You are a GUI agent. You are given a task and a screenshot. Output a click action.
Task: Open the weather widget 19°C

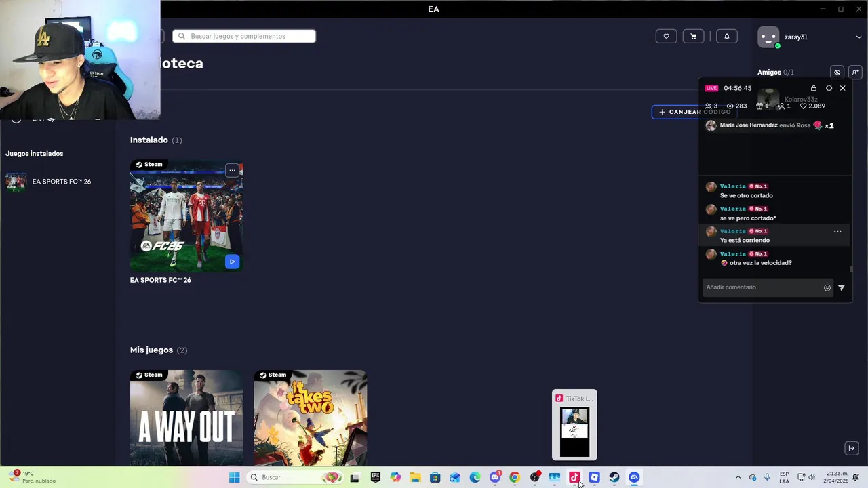coord(33,477)
